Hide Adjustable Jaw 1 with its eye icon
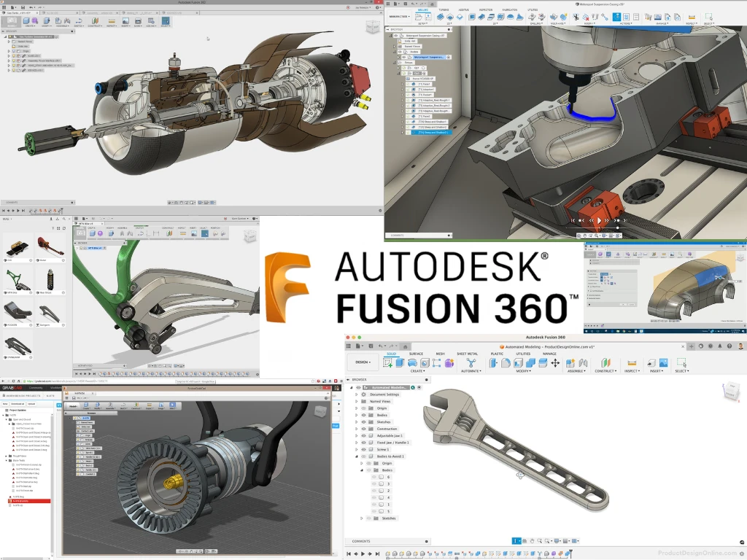 (x=363, y=435)
